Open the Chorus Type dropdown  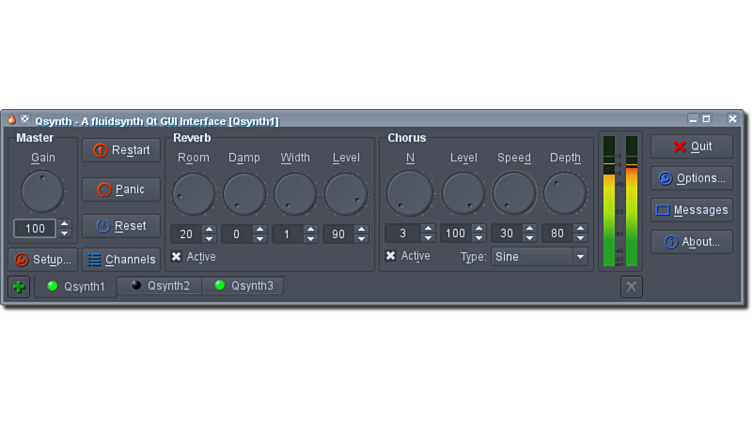(x=539, y=257)
